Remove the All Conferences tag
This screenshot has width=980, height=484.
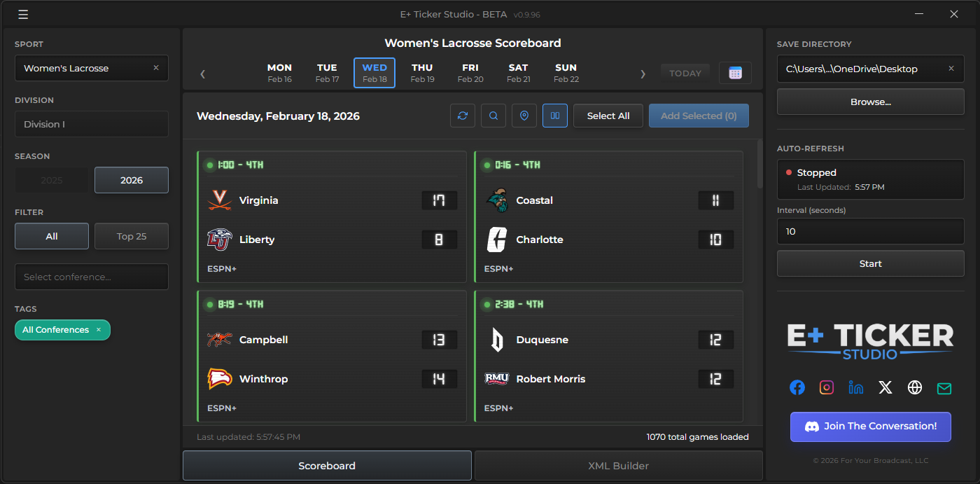[x=99, y=330]
